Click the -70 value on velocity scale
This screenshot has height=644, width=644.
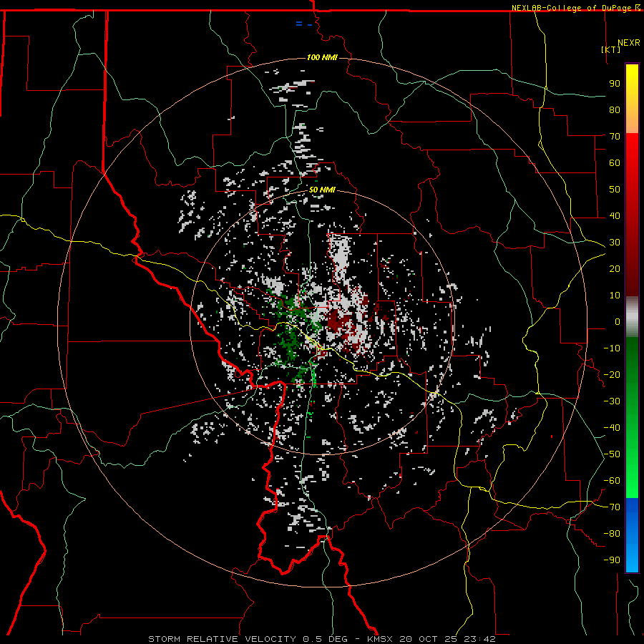[612, 507]
